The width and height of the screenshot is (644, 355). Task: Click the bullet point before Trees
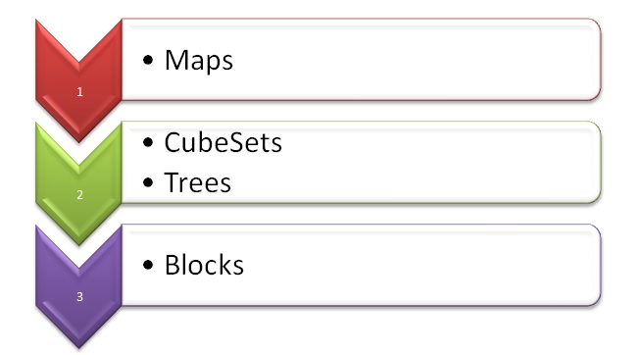[x=148, y=182]
